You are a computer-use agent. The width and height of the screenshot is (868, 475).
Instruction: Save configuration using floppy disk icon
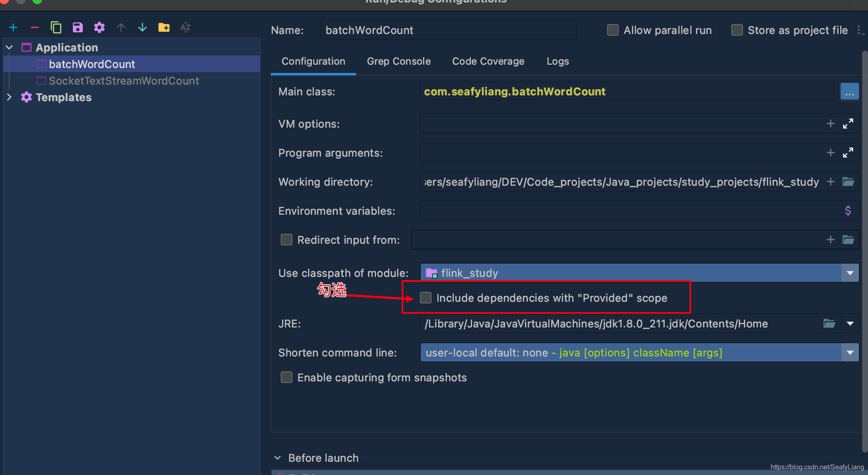tap(77, 28)
